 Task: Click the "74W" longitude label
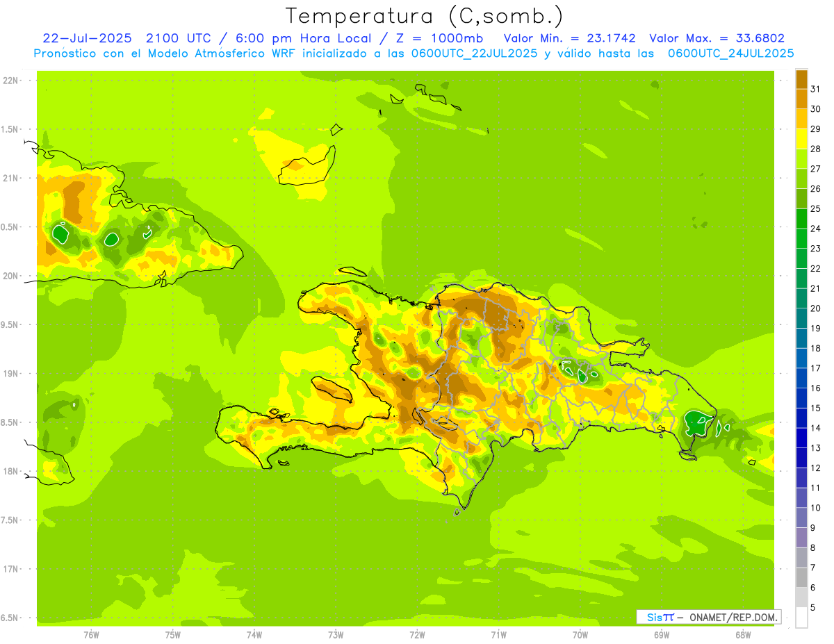[254, 635]
